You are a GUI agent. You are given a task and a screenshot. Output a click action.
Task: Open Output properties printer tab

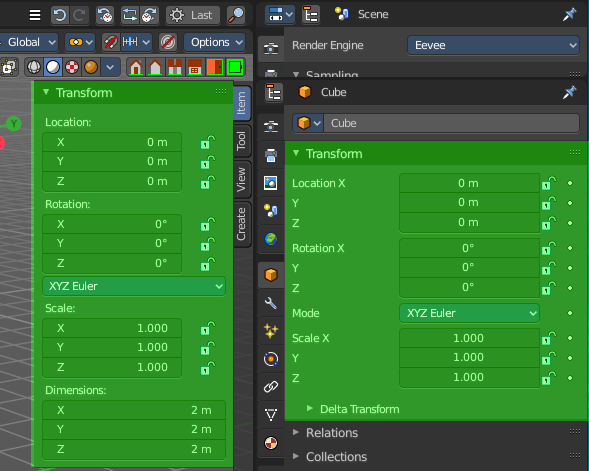(x=271, y=155)
